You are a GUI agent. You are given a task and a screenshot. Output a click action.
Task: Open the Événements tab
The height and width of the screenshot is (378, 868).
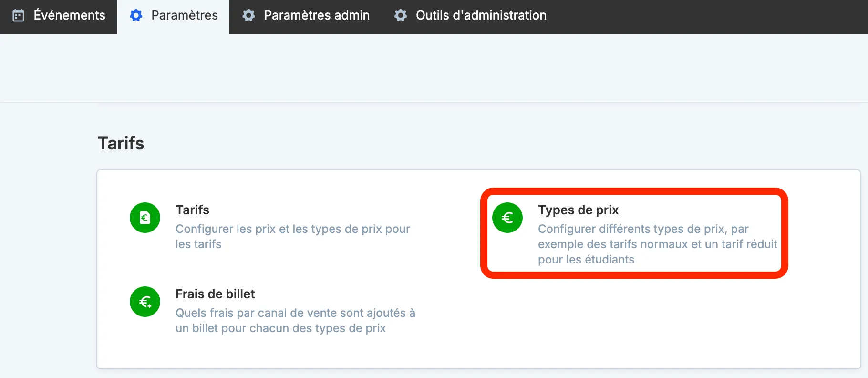pyautogui.click(x=58, y=16)
